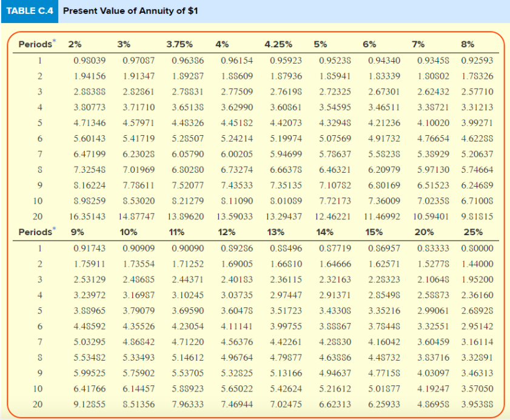Click the cell value 14.87747
Image resolution: width=510 pixels, height=420 pixels.
tap(136, 216)
